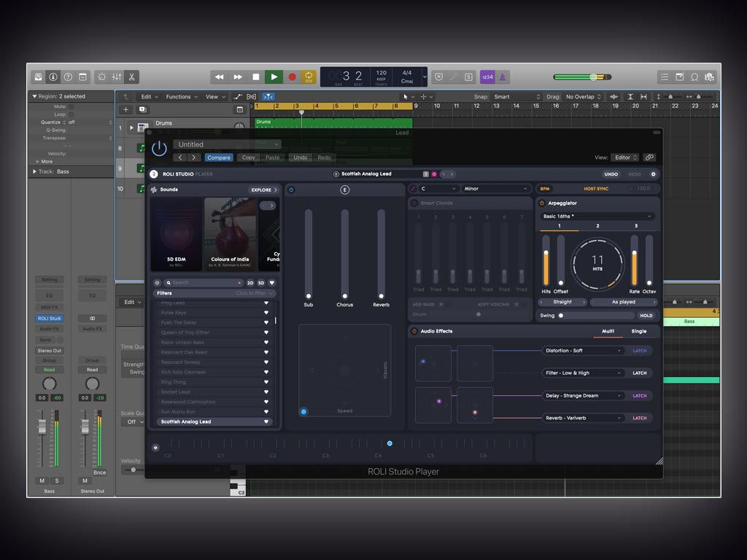Open the tuner icon in the control bar

point(440,77)
